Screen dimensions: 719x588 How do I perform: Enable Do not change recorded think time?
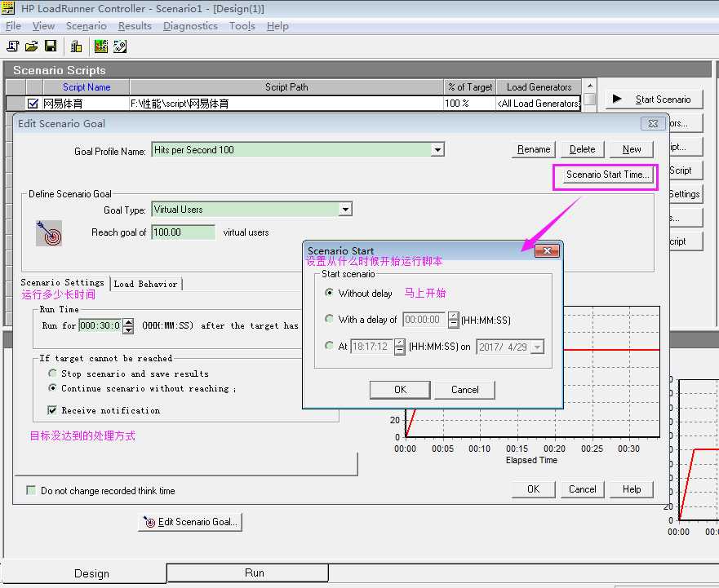(31, 490)
